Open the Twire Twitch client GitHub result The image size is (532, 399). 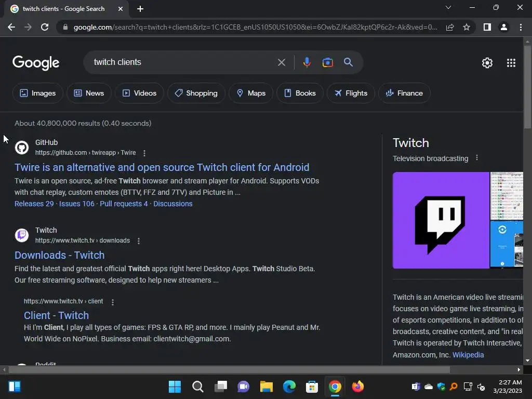click(162, 167)
